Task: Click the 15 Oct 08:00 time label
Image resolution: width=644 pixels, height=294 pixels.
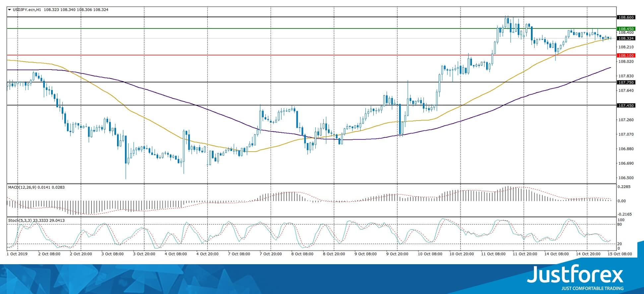Action: click(619, 254)
